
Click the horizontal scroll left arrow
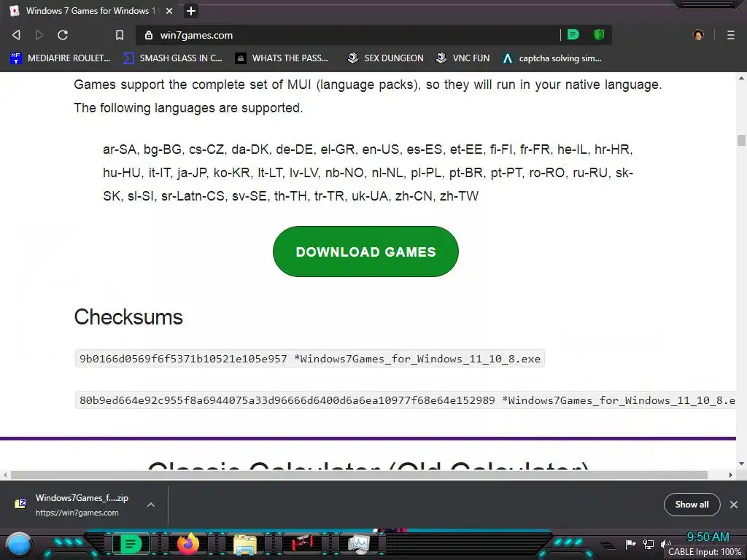tap(5, 475)
